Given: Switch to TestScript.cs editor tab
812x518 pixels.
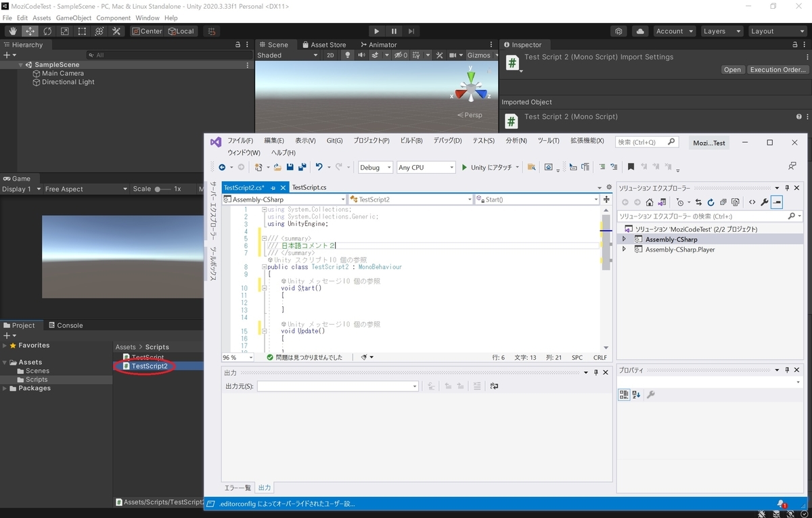Looking at the screenshot, I should click(x=309, y=187).
